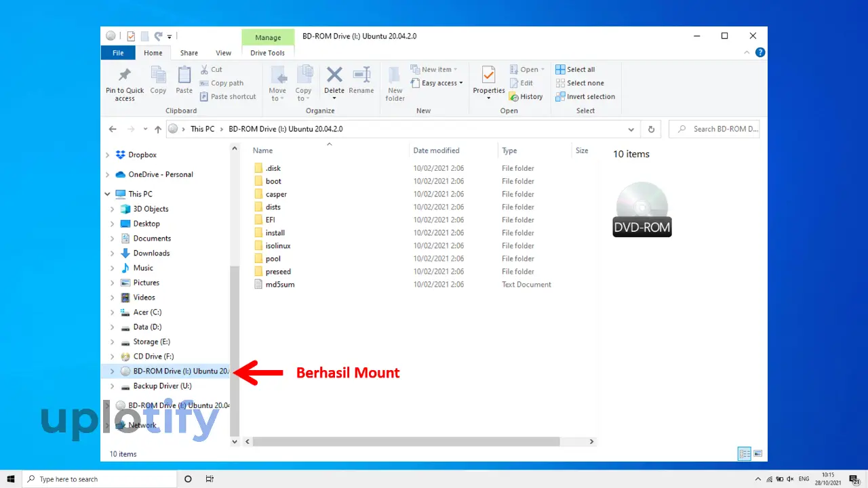This screenshot has width=868, height=488.
Task: Switch to large icons view layout icon
Action: (758, 453)
